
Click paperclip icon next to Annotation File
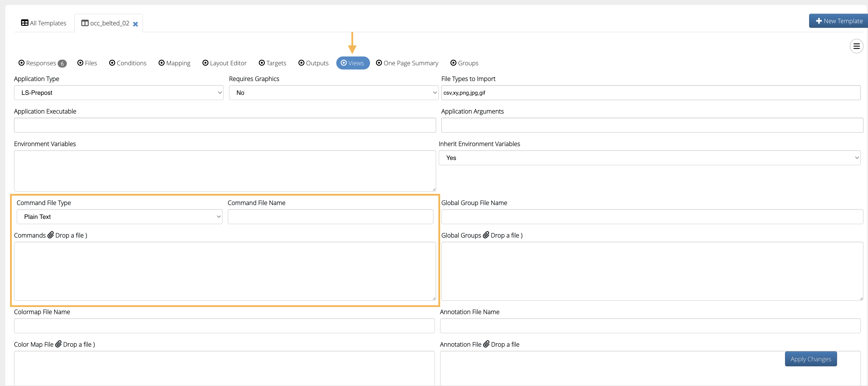(x=486, y=344)
